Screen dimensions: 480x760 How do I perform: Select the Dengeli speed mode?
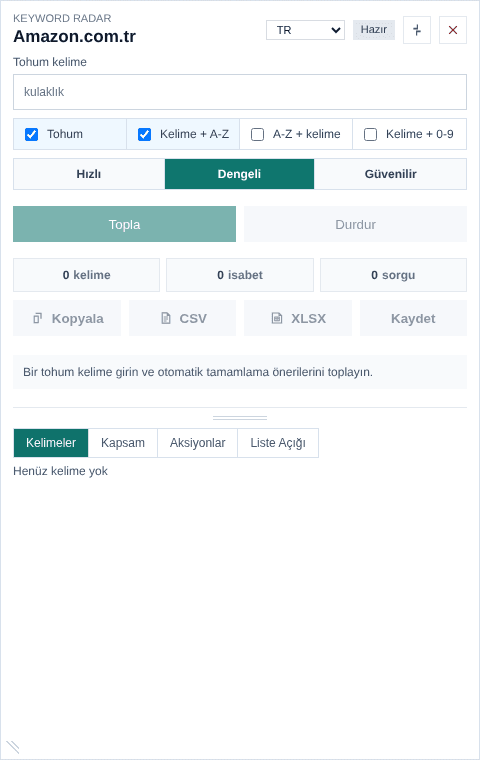pos(240,174)
